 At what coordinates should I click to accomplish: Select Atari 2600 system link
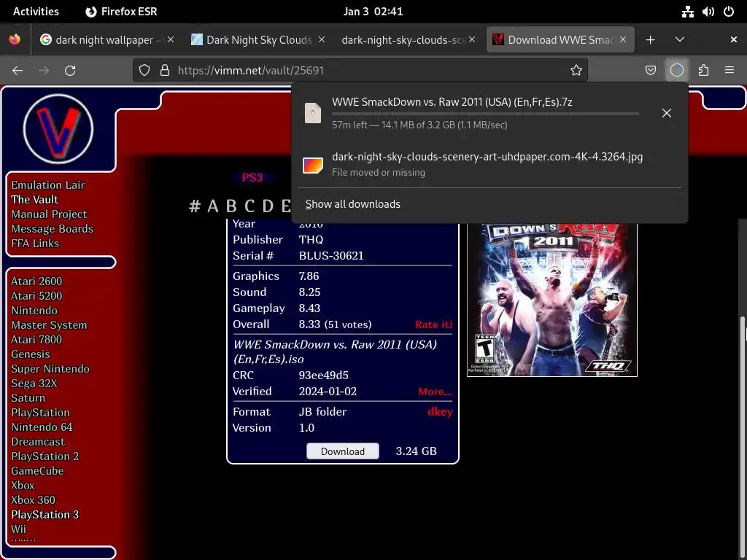36,281
